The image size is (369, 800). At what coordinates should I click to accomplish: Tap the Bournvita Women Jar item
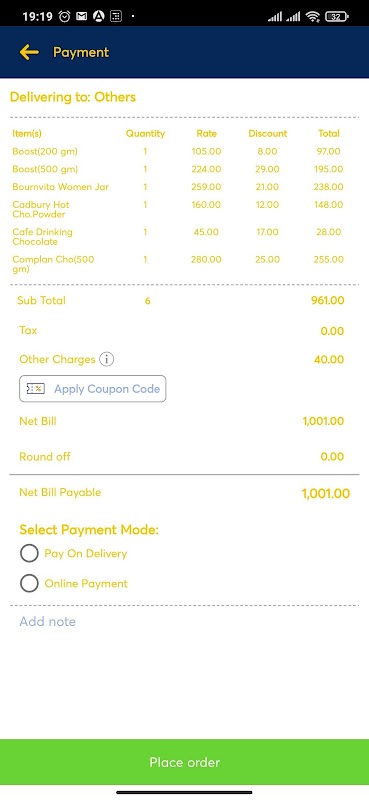[61, 187]
